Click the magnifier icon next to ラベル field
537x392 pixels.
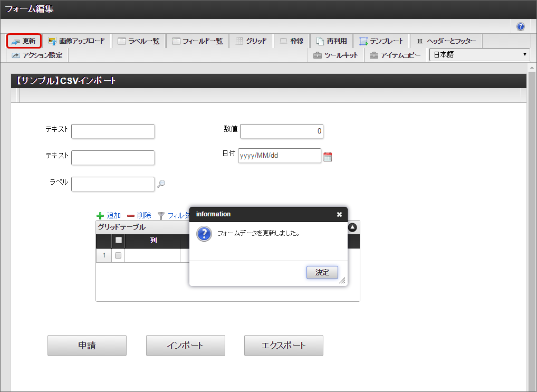pyautogui.click(x=161, y=184)
